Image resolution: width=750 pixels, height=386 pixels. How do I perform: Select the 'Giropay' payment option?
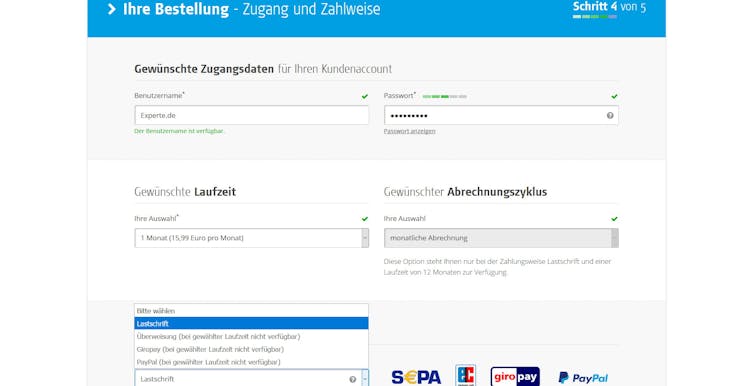[x=252, y=349]
